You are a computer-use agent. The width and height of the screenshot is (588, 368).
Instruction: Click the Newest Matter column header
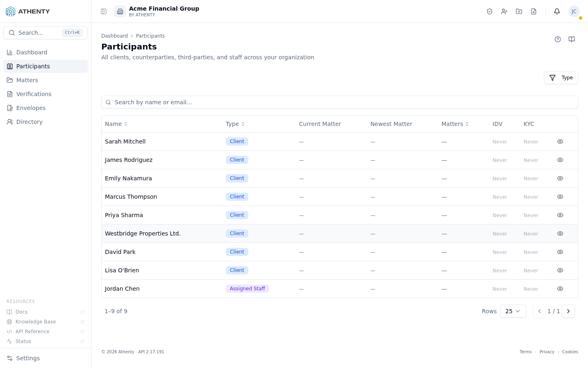tap(391, 124)
